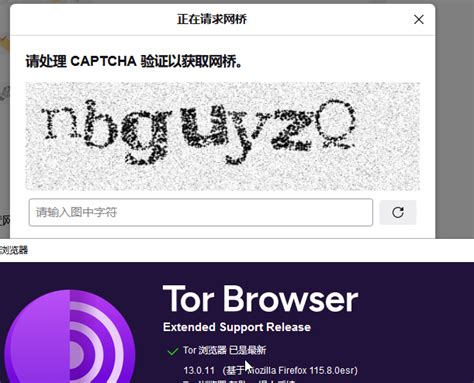The width and height of the screenshot is (474, 383).
Task: Click the '正在请求网桥' dialog title
Action: (212, 19)
